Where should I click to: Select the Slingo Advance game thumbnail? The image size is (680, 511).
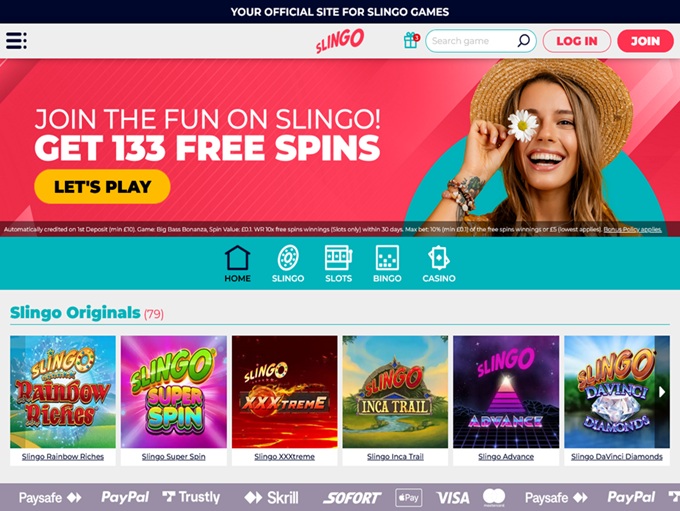pyautogui.click(x=506, y=392)
